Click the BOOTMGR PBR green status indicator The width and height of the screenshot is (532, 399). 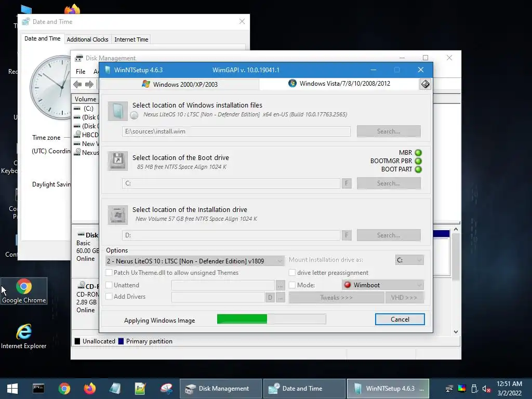pyautogui.click(x=418, y=161)
